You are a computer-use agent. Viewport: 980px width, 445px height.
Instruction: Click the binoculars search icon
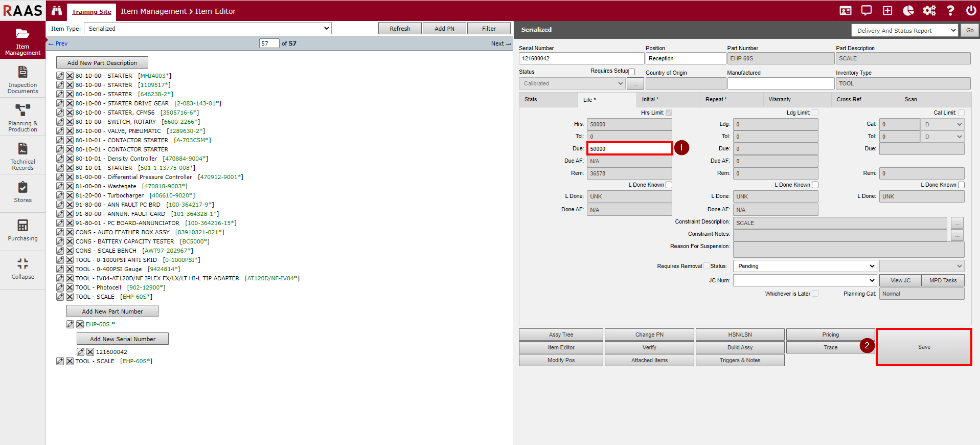coord(57,11)
